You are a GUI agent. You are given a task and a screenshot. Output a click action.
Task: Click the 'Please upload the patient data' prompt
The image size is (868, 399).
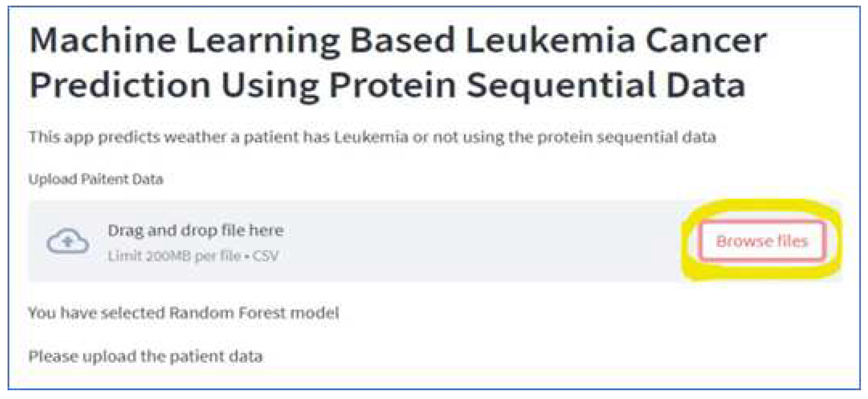[x=145, y=356]
